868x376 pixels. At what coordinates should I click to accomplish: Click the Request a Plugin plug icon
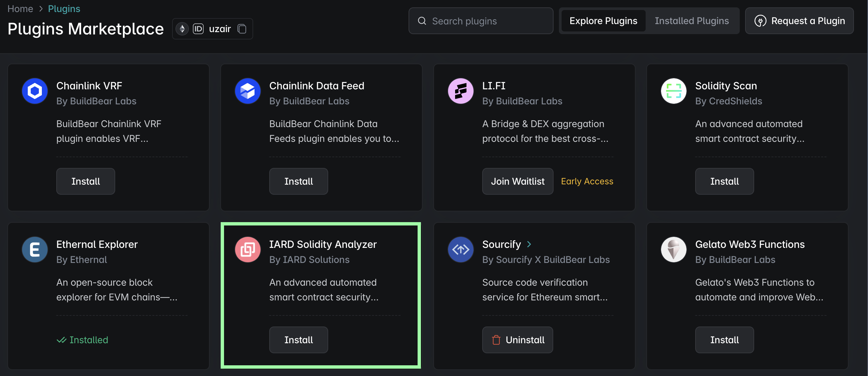(x=760, y=21)
